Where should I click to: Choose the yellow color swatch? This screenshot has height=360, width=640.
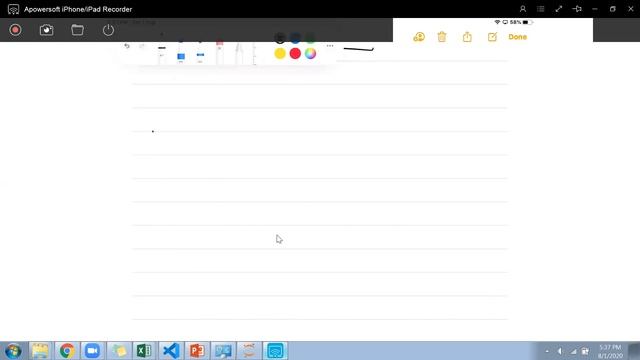point(280,53)
